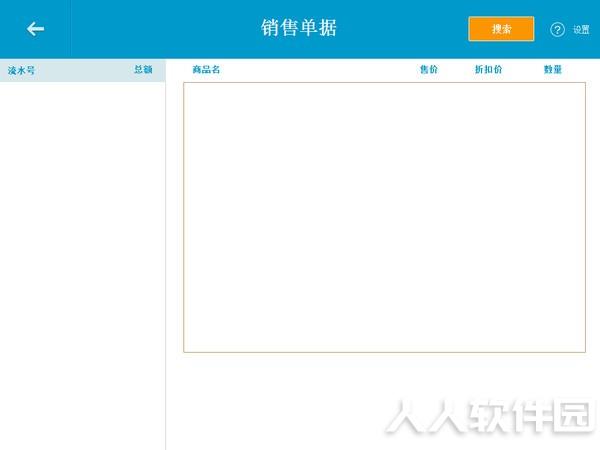The height and width of the screenshot is (450, 600).
Task: Go back using the arrow icon
Action: pos(36,29)
